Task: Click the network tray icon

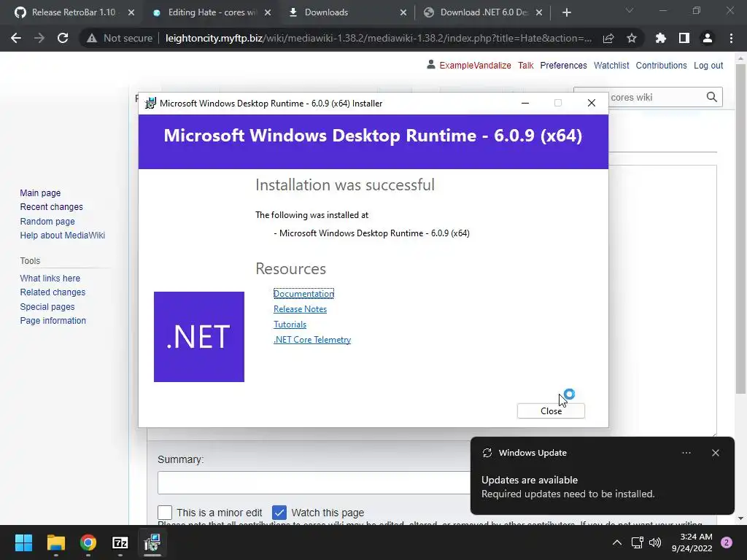Action: pos(637,542)
